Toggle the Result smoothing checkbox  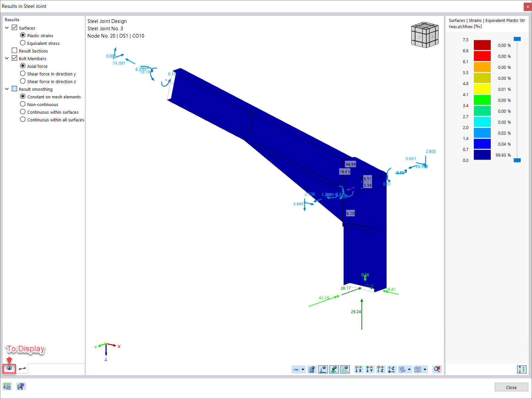point(14,89)
